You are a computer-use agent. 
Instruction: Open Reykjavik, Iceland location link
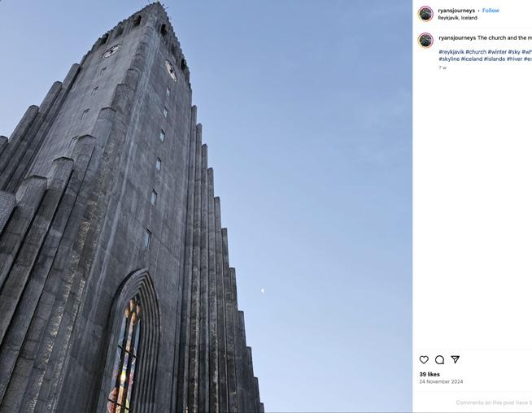[457, 18]
